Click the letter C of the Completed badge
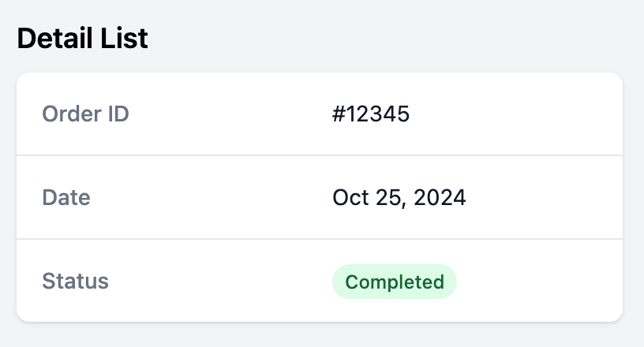Screen dimensions: 644x347 351,282
